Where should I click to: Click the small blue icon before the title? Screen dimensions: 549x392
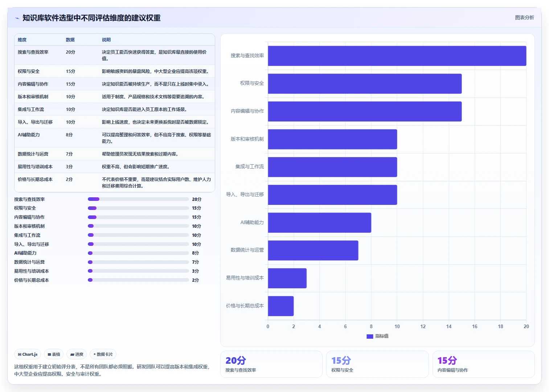pos(17,18)
